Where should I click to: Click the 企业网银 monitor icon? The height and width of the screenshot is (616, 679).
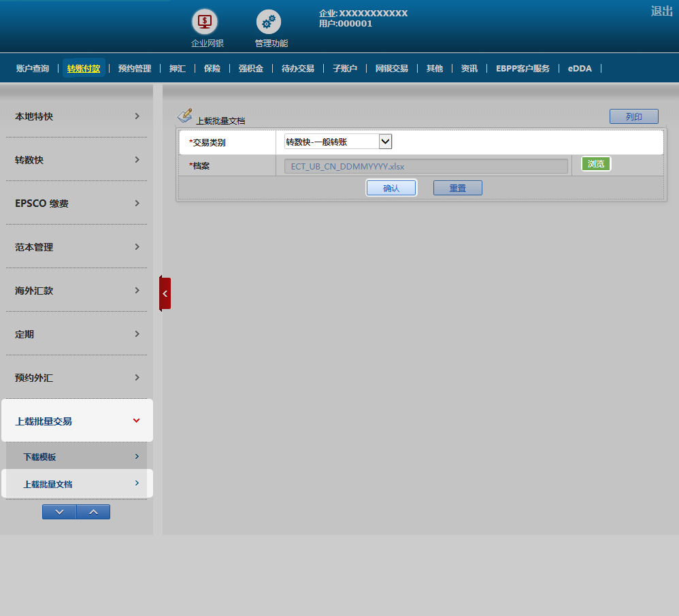point(204,22)
